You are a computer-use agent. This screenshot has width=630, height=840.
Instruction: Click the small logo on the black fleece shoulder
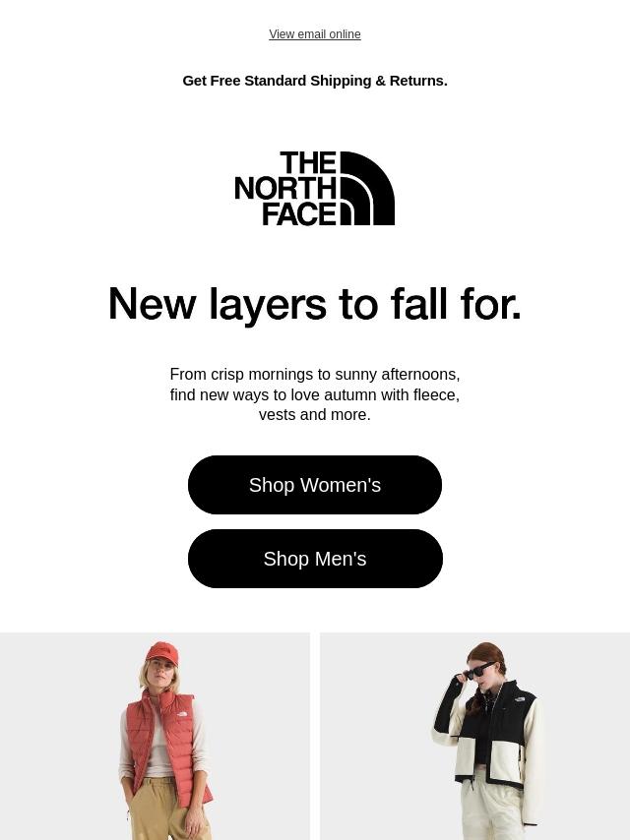tap(519, 699)
